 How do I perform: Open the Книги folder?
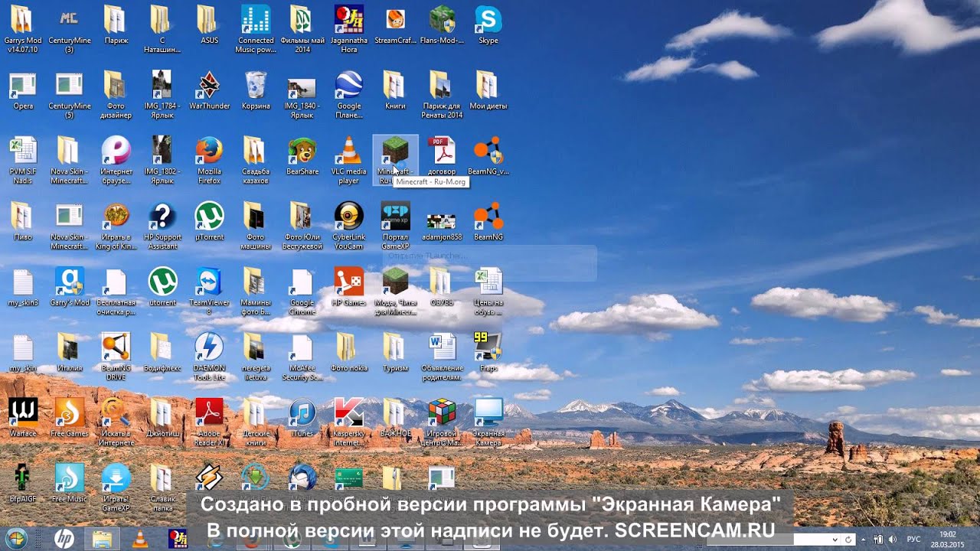395,90
